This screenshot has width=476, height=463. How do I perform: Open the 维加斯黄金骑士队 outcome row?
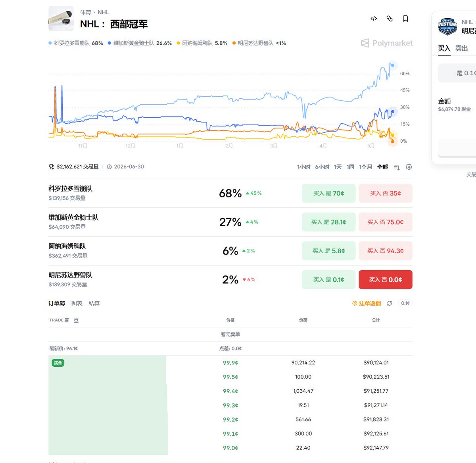[x=230, y=222]
